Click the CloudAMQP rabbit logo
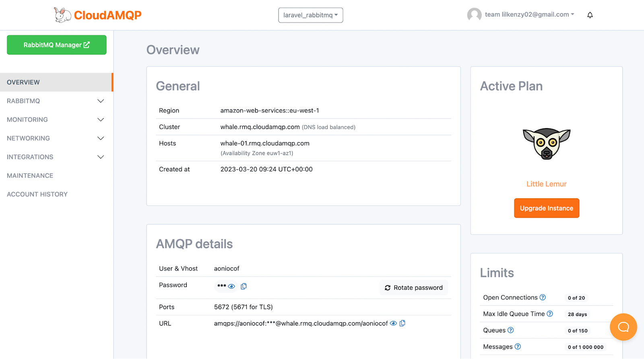Screen dimensions: 644x359 tap(62, 15)
